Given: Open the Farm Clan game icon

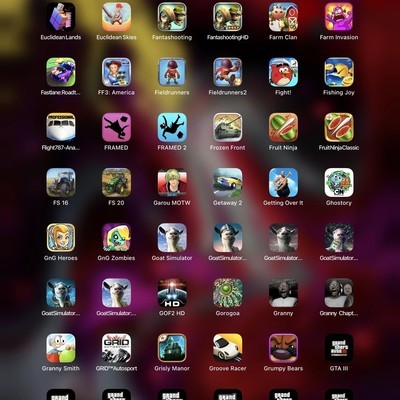Looking at the screenshot, I should click(283, 17).
